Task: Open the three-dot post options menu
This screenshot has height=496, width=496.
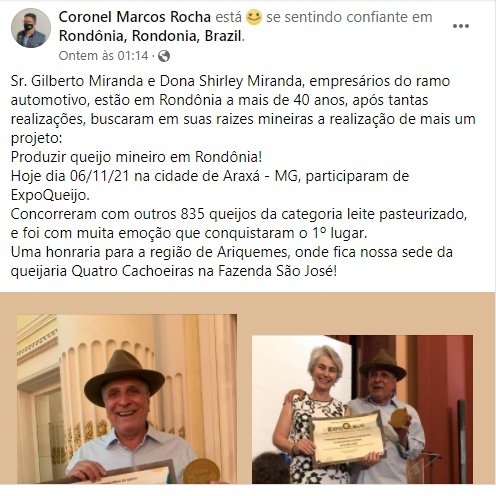Action: click(461, 26)
